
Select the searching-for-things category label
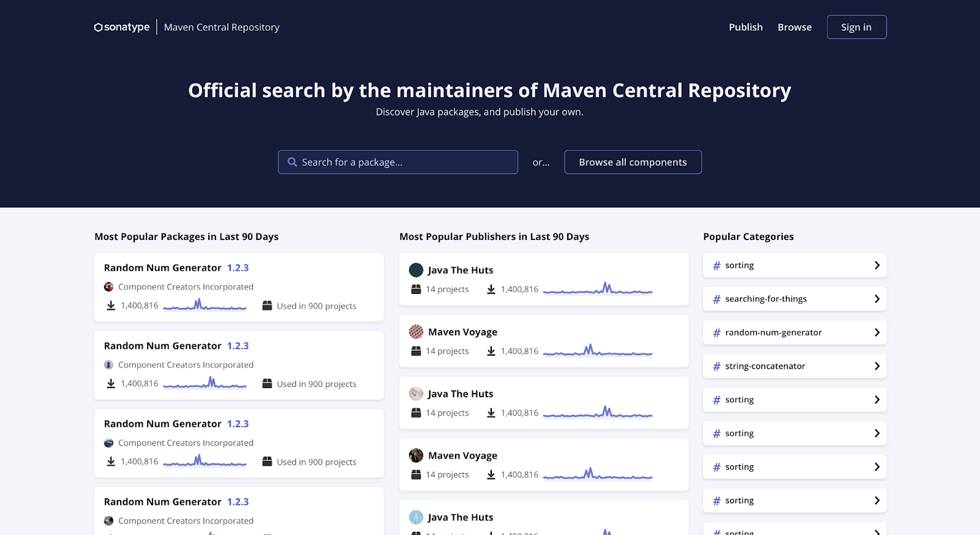point(766,299)
